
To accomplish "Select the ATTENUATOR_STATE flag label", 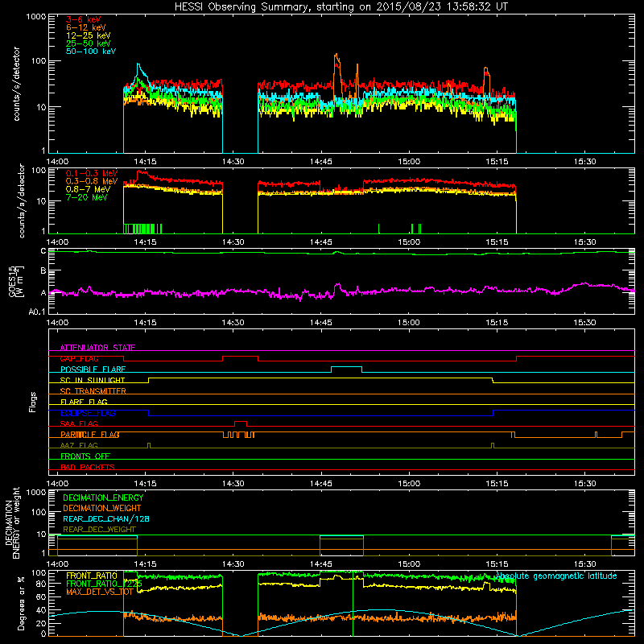I will coord(97,348).
